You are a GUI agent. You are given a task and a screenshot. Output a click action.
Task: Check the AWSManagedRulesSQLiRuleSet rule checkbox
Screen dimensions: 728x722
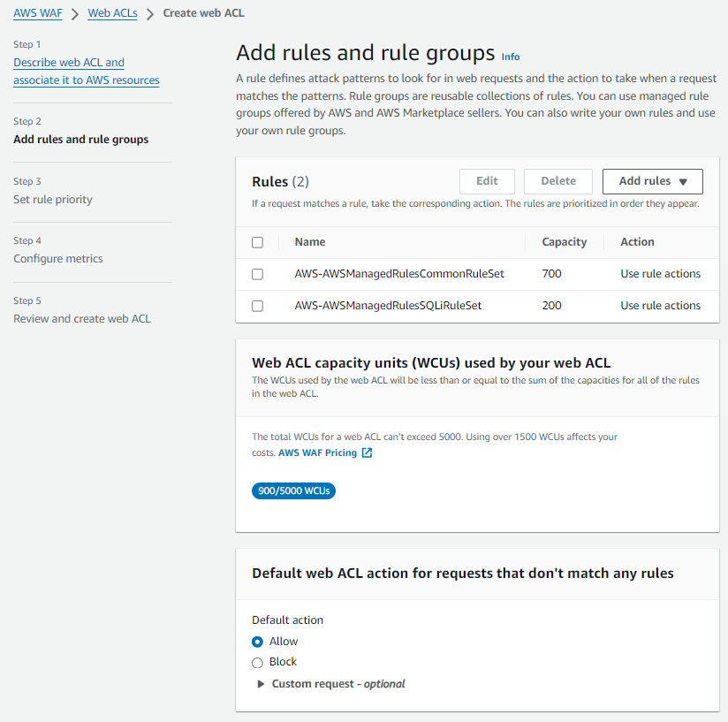tap(257, 306)
